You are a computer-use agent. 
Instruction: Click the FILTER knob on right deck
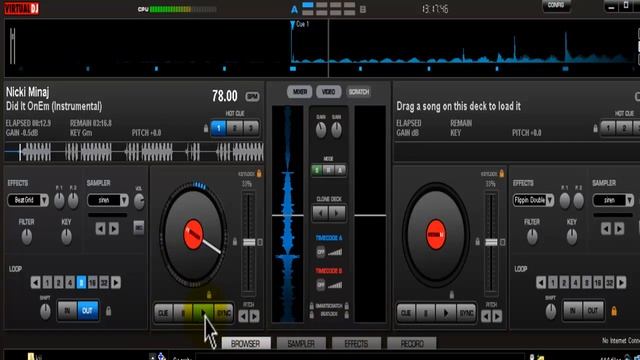(532, 236)
